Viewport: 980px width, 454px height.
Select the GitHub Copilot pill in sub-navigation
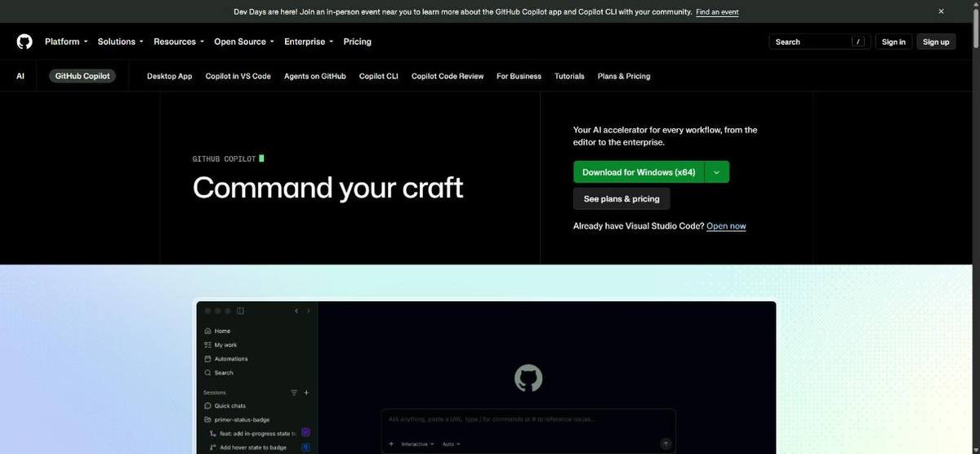(82, 76)
